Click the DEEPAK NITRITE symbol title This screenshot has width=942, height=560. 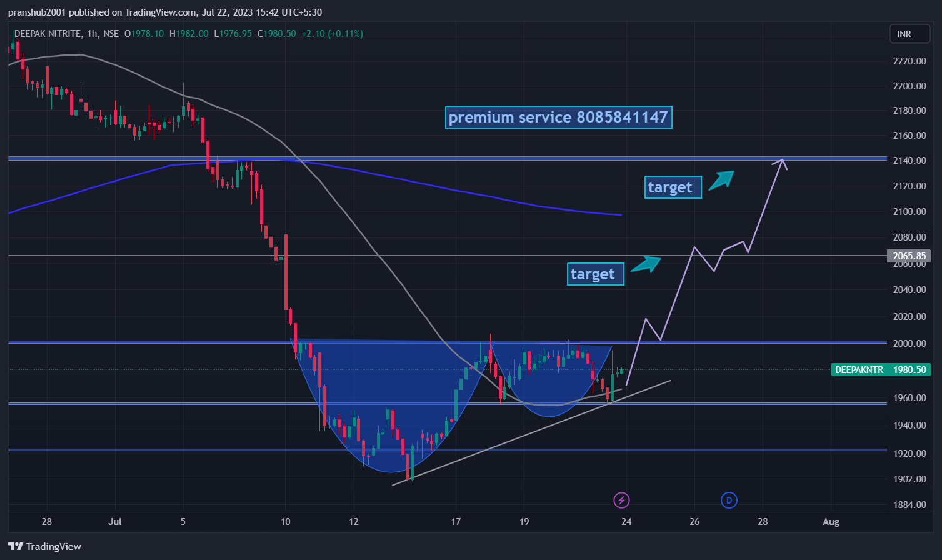tap(48, 34)
